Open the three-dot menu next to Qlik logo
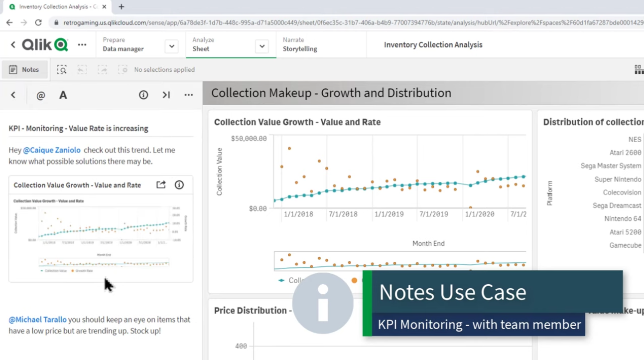 tap(82, 45)
